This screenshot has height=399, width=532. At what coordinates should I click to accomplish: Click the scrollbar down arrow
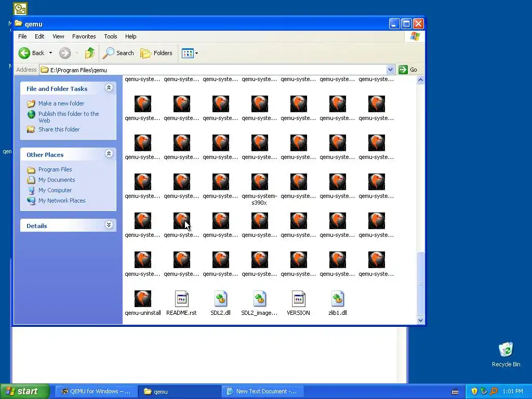point(420,320)
